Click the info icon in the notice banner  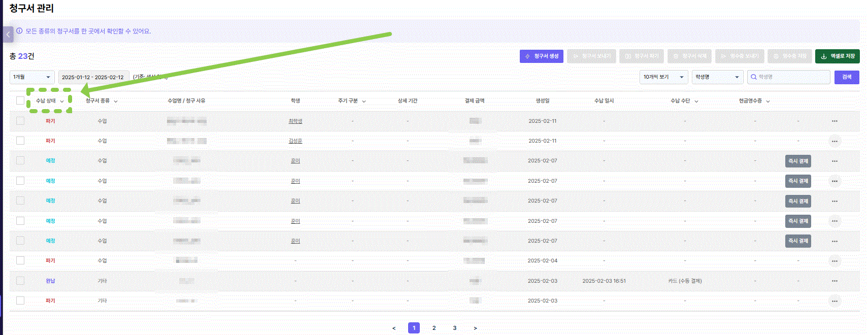click(x=19, y=31)
